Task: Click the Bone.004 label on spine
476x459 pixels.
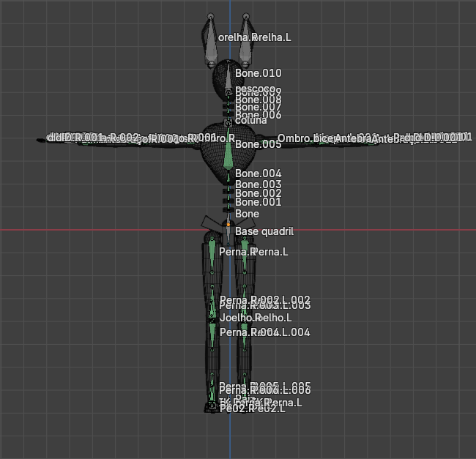Action: 258,173
